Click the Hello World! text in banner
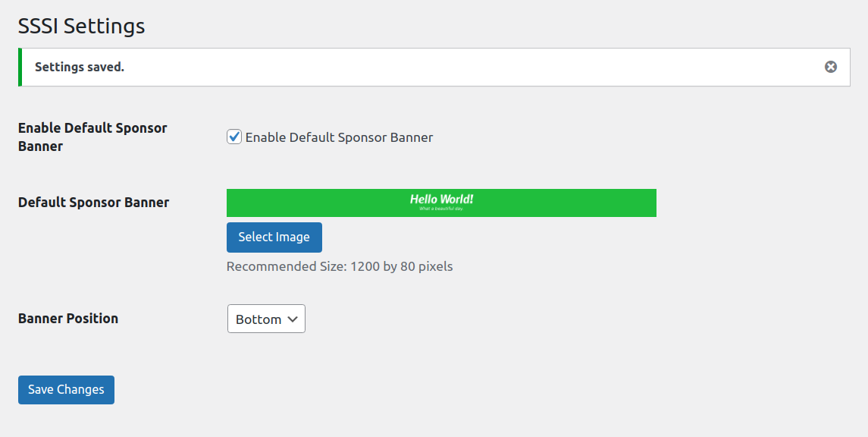 point(442,200)
